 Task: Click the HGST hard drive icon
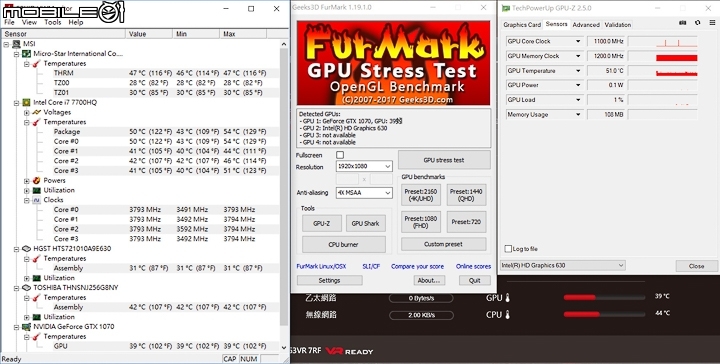(27, 249)
